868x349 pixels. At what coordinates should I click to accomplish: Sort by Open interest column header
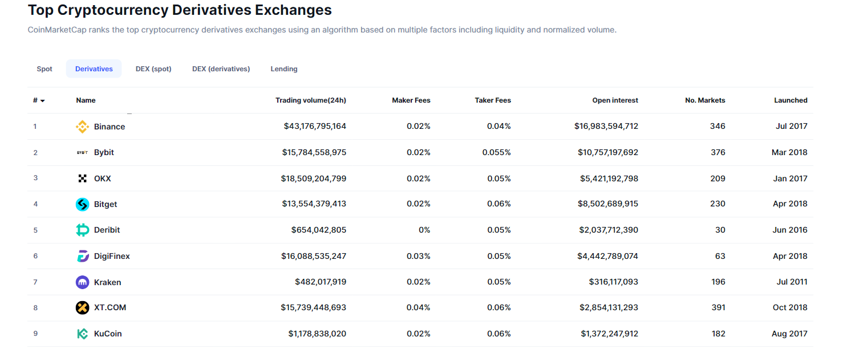pyautogui.click(x=615, y=100)
